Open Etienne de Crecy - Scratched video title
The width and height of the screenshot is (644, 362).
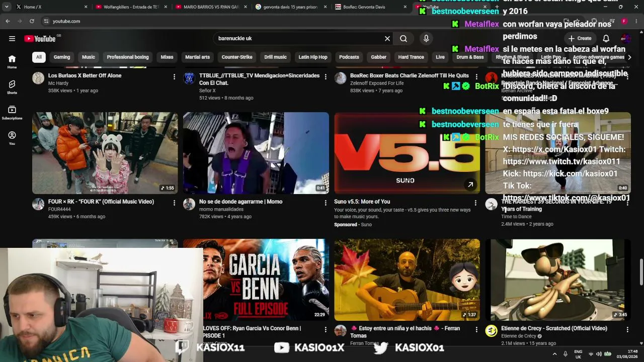(x=554, y=328)
